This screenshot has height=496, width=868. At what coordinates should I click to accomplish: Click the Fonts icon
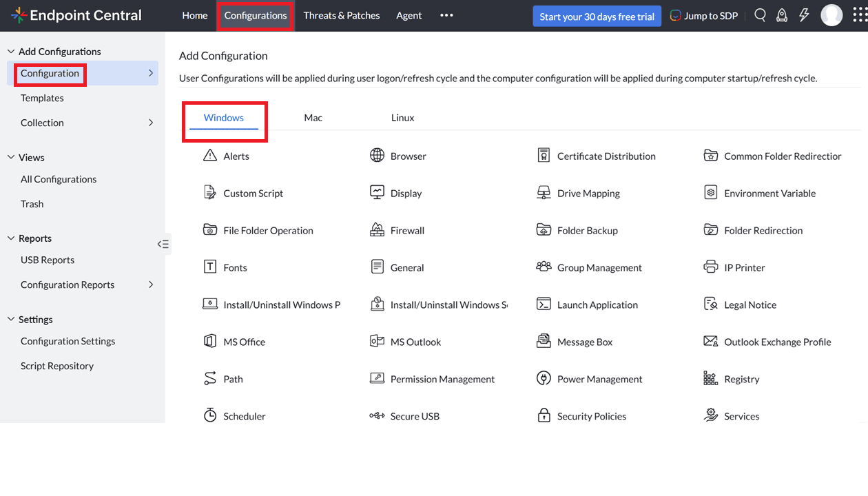(x=210, y=267)
